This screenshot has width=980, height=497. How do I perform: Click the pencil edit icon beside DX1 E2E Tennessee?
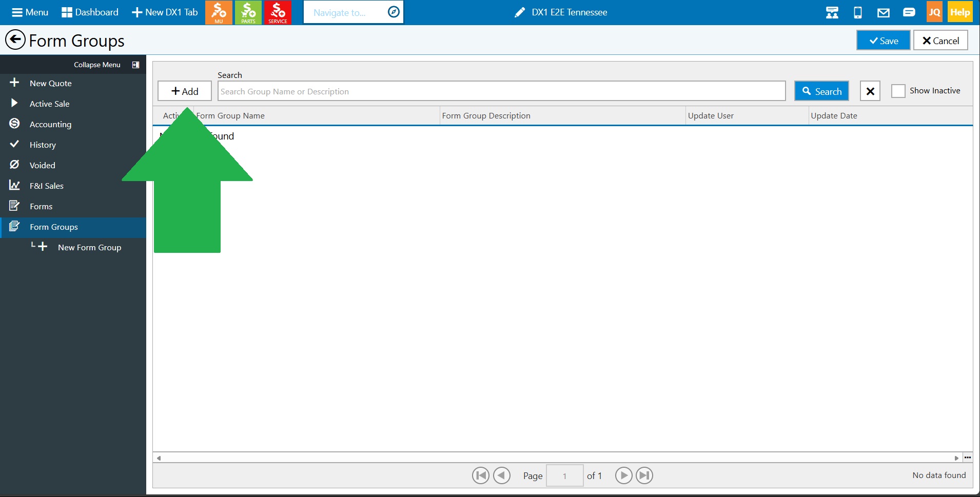point(520,12)
